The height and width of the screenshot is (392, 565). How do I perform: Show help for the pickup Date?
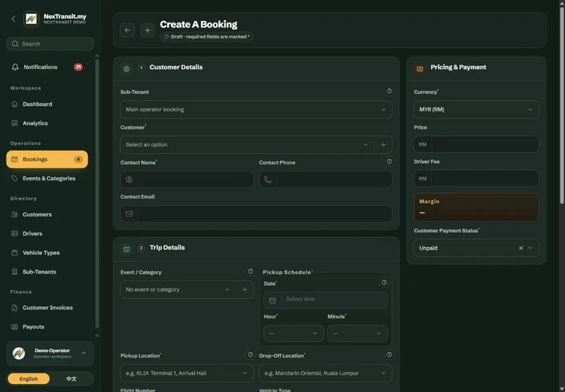(x=384, y=282)
